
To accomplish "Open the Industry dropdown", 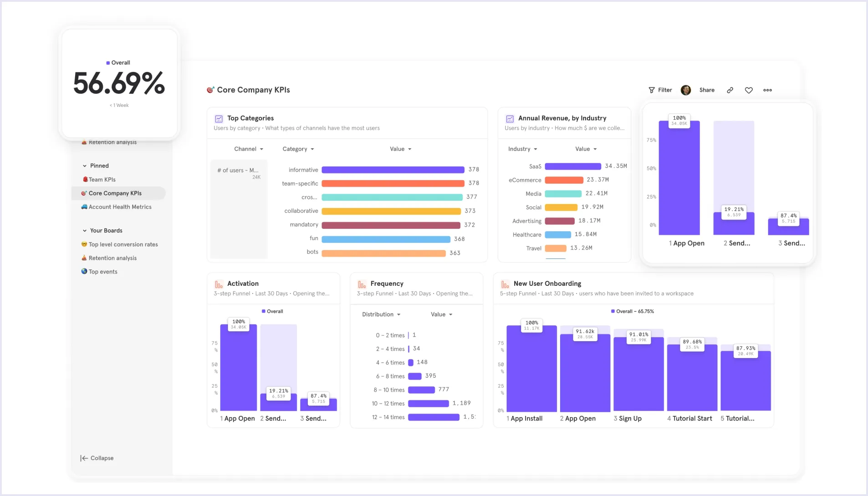I will coord(523,149).
